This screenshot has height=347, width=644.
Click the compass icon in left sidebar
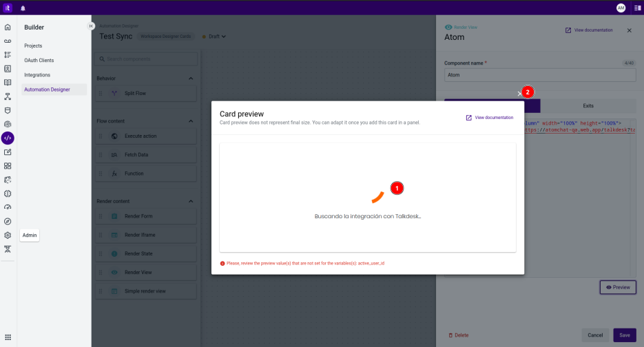coord(8,221)
